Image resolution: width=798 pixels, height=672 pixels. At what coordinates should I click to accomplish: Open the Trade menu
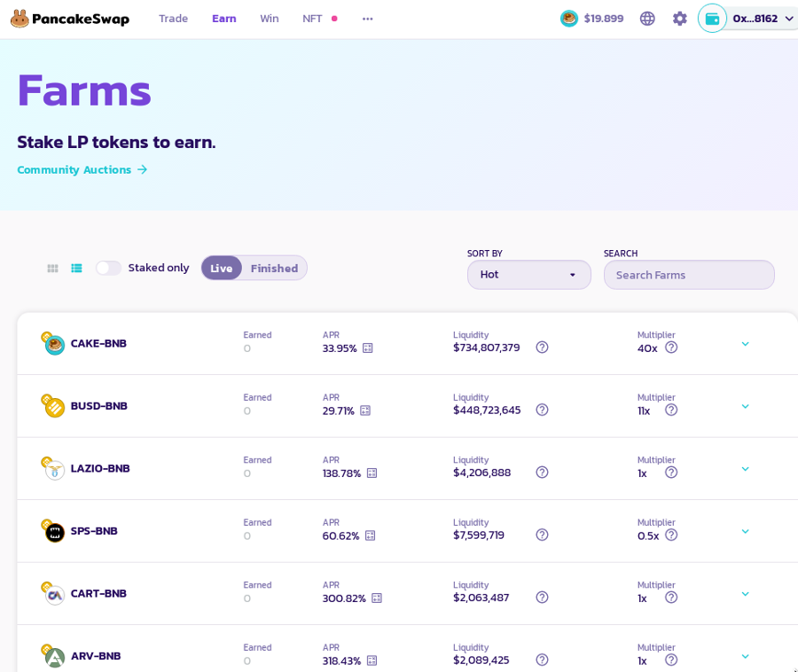[173, 19]
